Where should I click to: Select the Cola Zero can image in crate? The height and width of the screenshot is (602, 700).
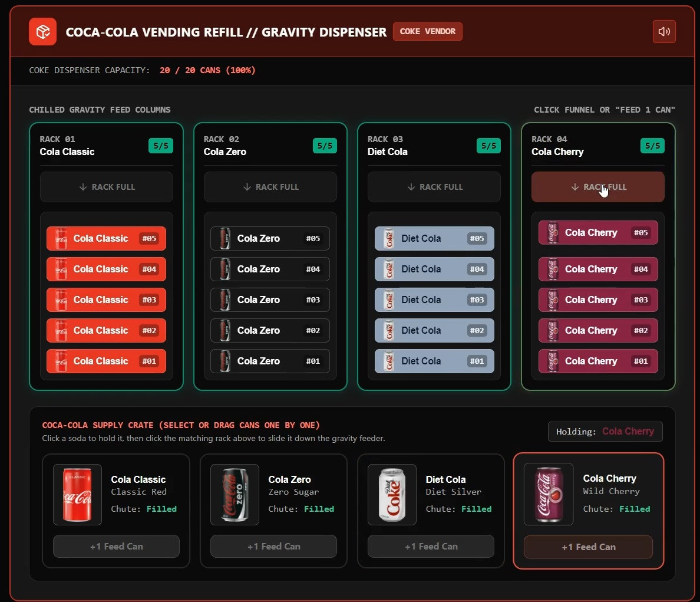235,494
